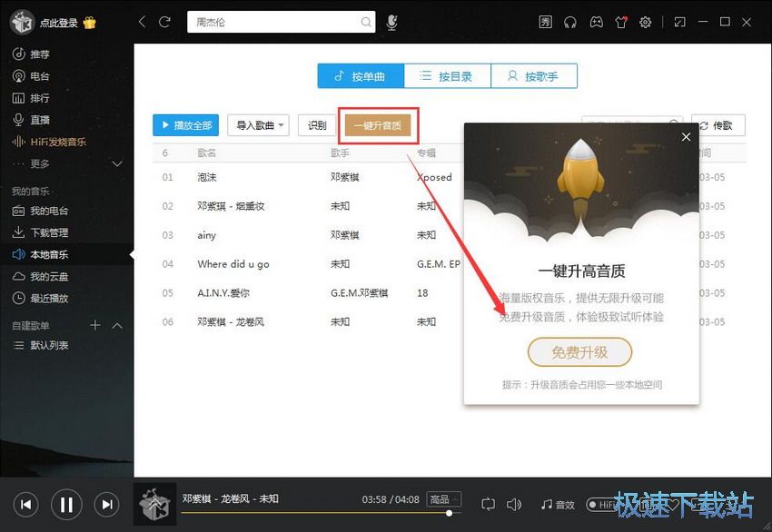
Task: Click the 歌手 column header
Action: pos(340,153)
